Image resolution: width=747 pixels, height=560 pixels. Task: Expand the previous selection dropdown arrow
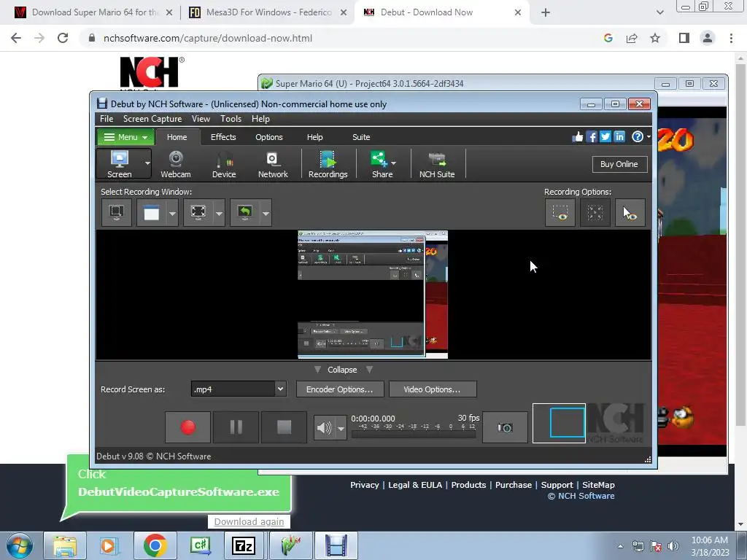point(266,213)
